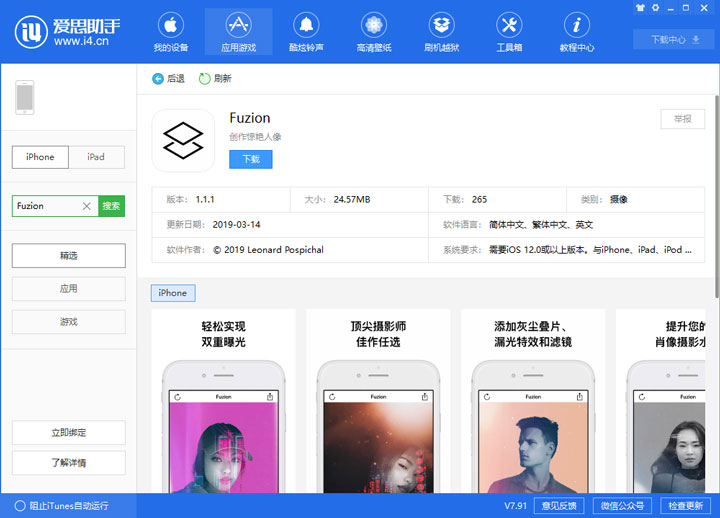Open the 轻松实现双重曝光 screenshot thumbnail
This screenshot has height=518, width=720.
224,401
